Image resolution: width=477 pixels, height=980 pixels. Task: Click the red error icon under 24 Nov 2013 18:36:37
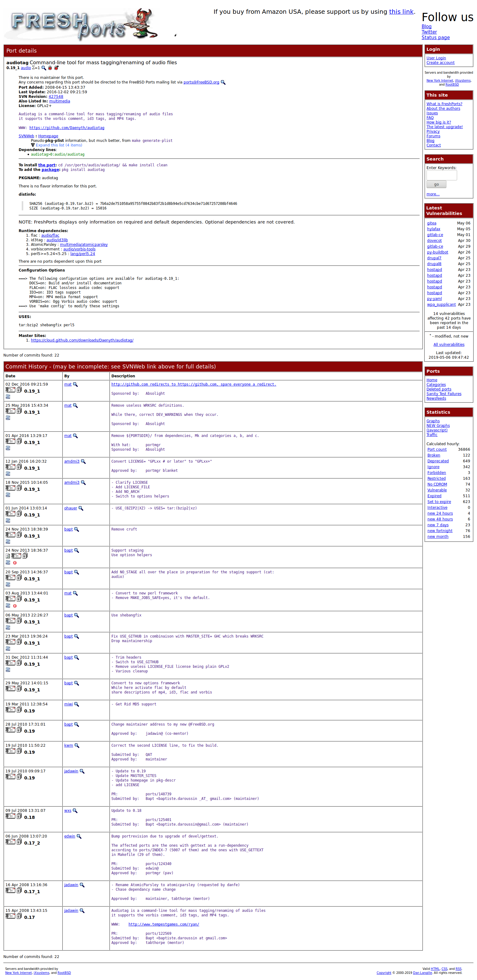(15, 563)
